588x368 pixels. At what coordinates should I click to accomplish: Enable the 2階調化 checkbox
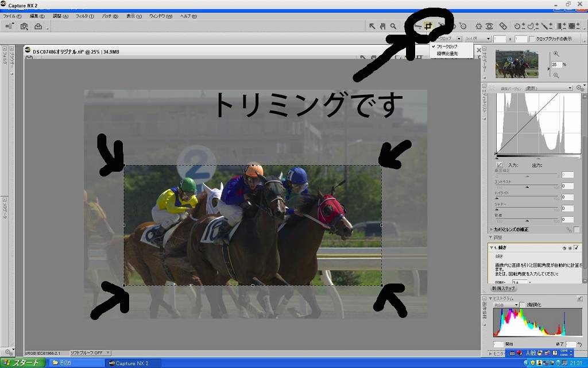523,305
